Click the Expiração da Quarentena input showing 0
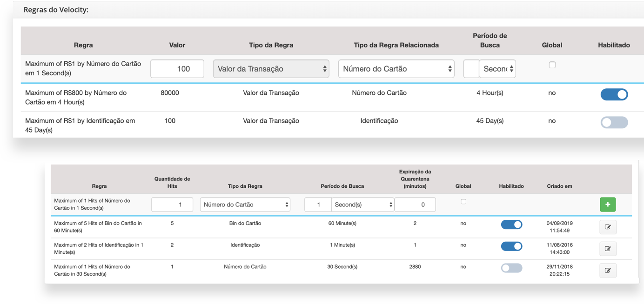 point(415,205)
